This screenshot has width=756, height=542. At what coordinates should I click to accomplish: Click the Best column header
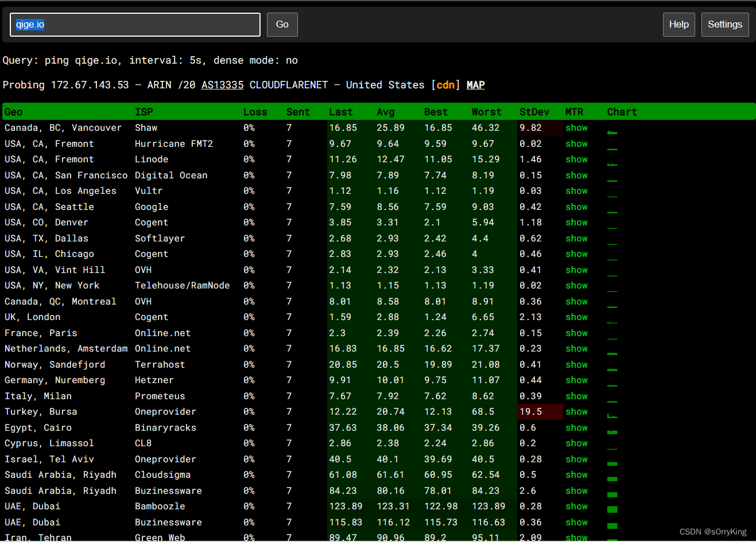pyautogui.click(x=436, y=112)
